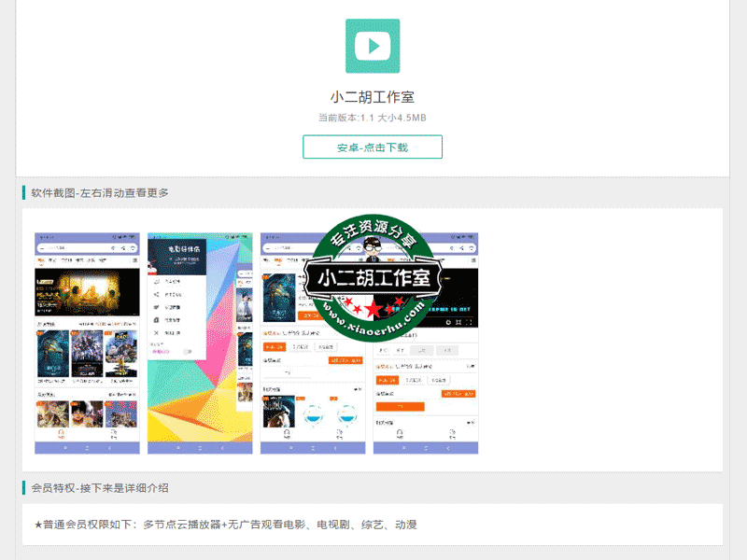Click the fullscreen icon in the video player screenshot
Viewport: 747px width, 560px height.
pos(471,320)
